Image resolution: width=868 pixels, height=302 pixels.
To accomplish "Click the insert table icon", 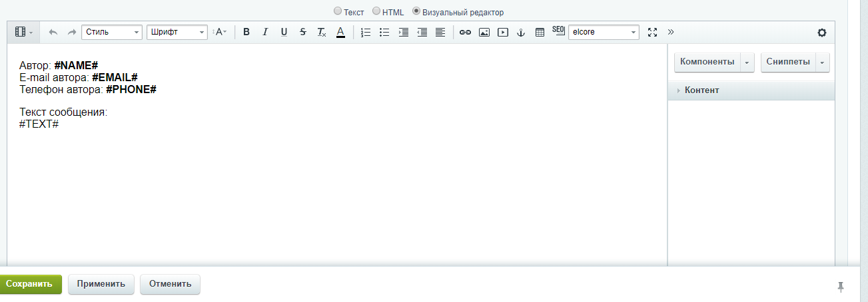I will pyautogui.click(x=540, y=32).
